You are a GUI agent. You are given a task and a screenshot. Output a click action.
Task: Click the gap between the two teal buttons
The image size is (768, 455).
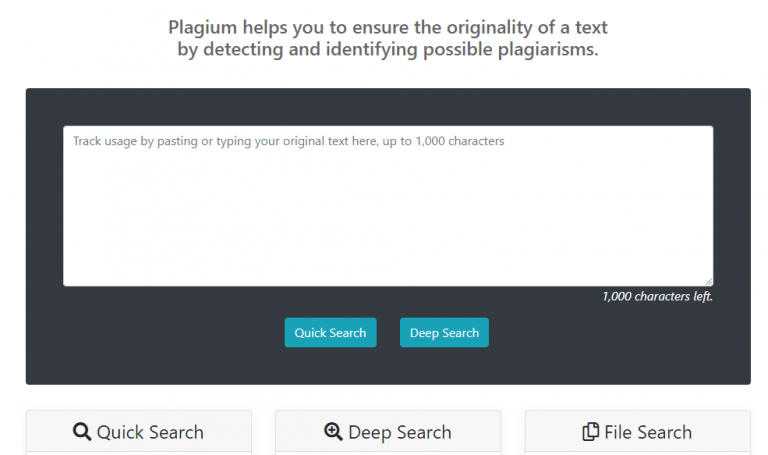[388, 333]
